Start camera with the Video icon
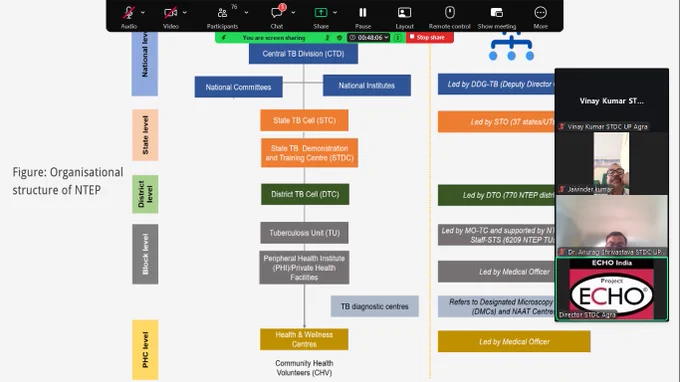Image resolution: width=680 pixels, height=382 pixels. click(170, 13)
